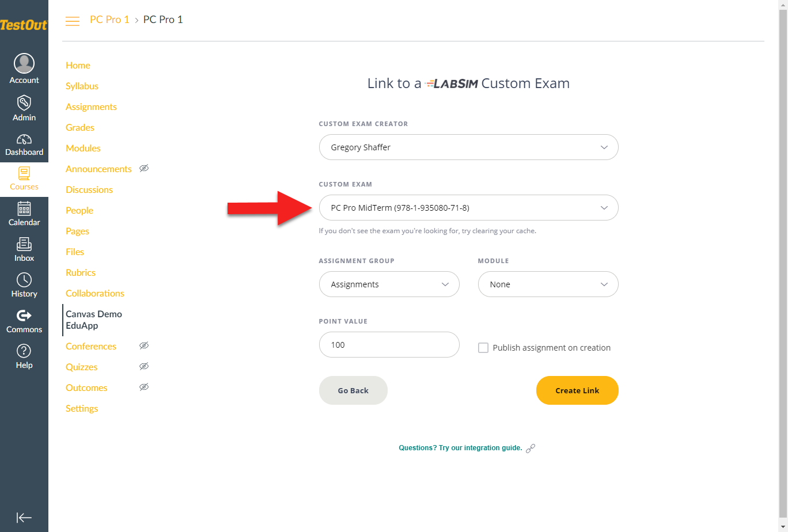Screen dimensions: 788x532
Task: Collapse course navigation with the hamburger icon
Action: [x=72, y=21]
